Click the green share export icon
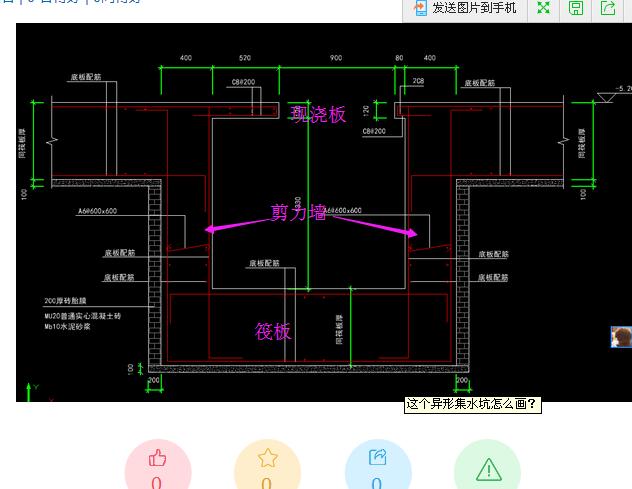Image resolution: width=632 pixels, height=489 pixels. coord(608,8)
